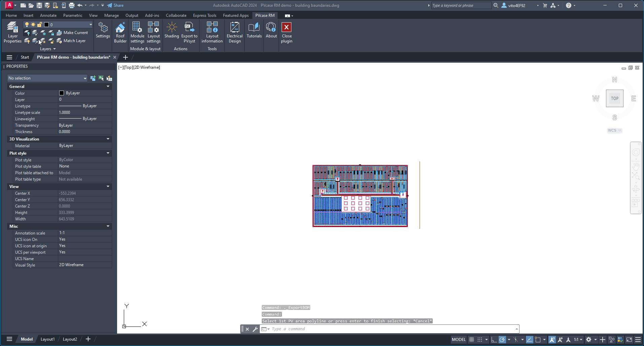Collapse the 3D Visualization section

pyautogui.click(x=108, y=139)
